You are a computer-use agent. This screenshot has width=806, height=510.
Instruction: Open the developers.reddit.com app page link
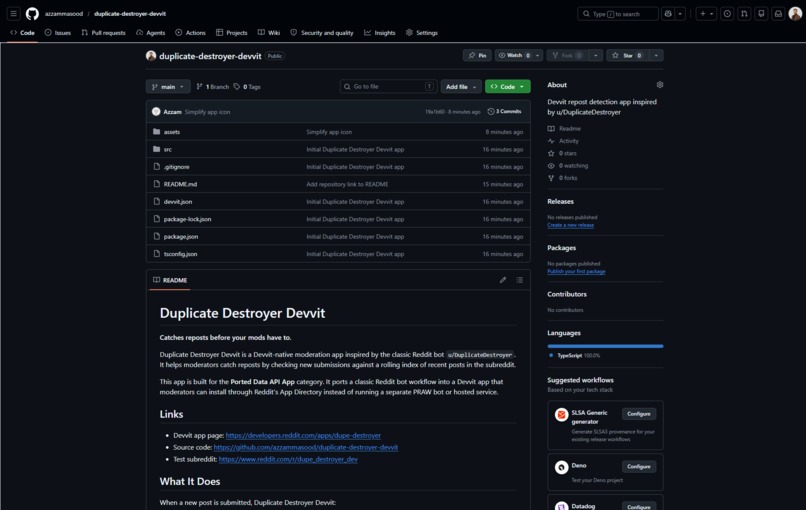coord(303,435)
